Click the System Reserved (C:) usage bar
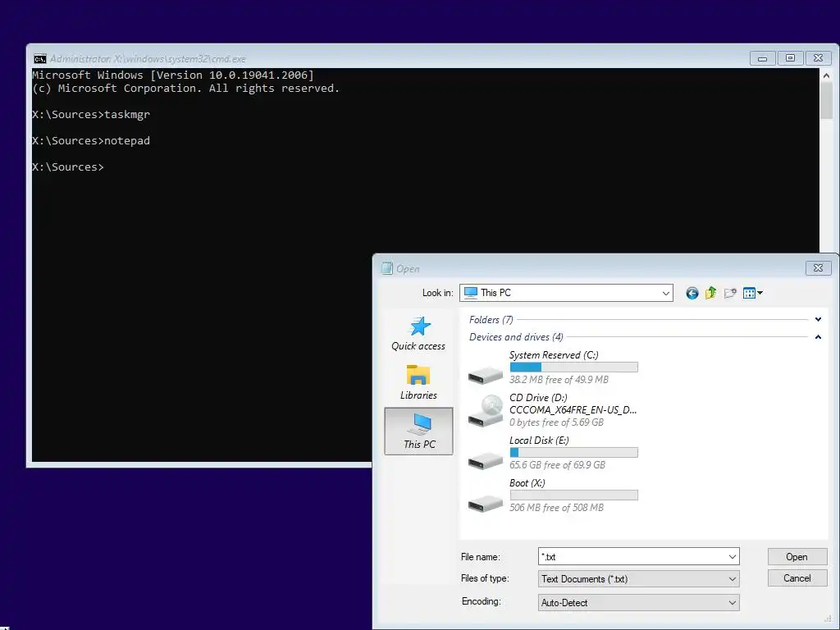840x630 pixels. point(573,367)
